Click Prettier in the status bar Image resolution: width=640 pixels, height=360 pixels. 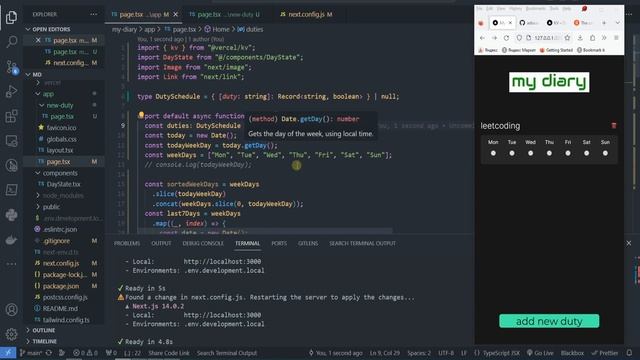pyautogui.click(x=604, y=353)
